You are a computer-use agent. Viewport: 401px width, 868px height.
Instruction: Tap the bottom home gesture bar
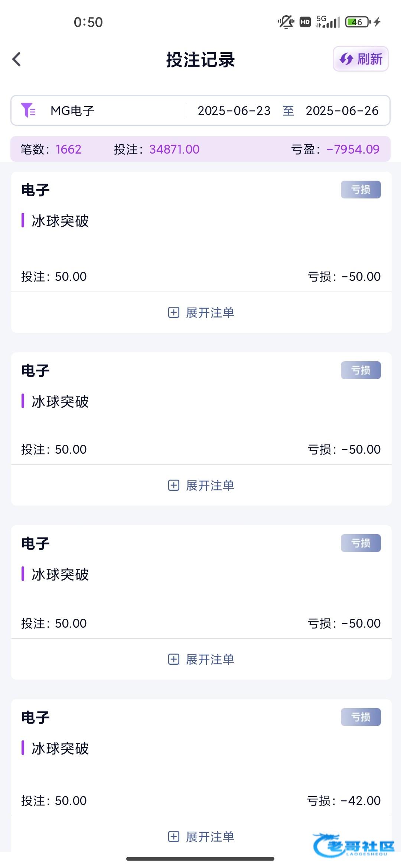pos(200,859)
